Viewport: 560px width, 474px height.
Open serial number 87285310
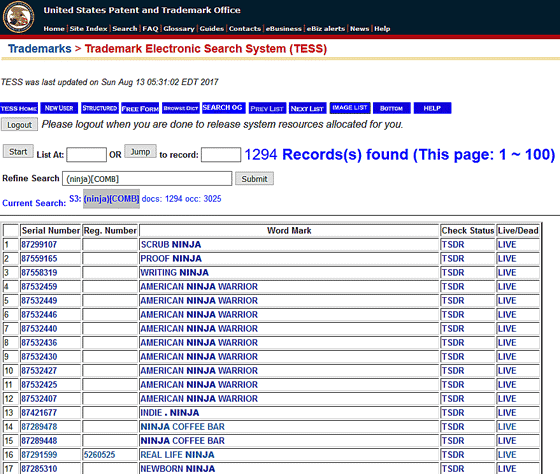coord(39,469)
